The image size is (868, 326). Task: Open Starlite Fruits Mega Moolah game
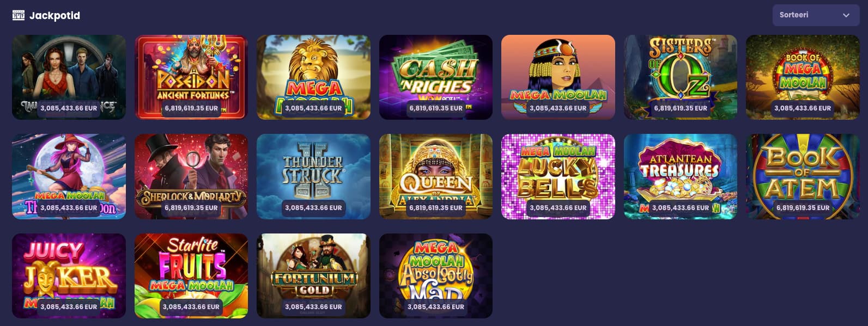[x=191, y=276]
